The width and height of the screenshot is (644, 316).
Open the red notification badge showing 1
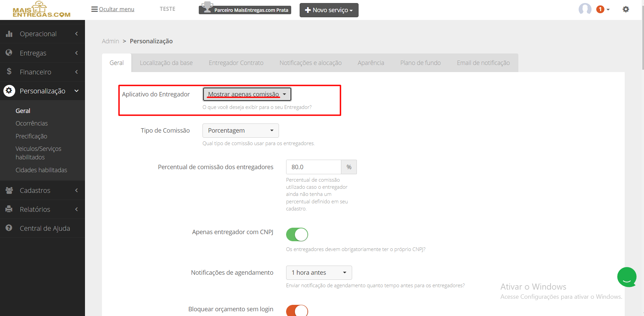click(x=600, y=9)
